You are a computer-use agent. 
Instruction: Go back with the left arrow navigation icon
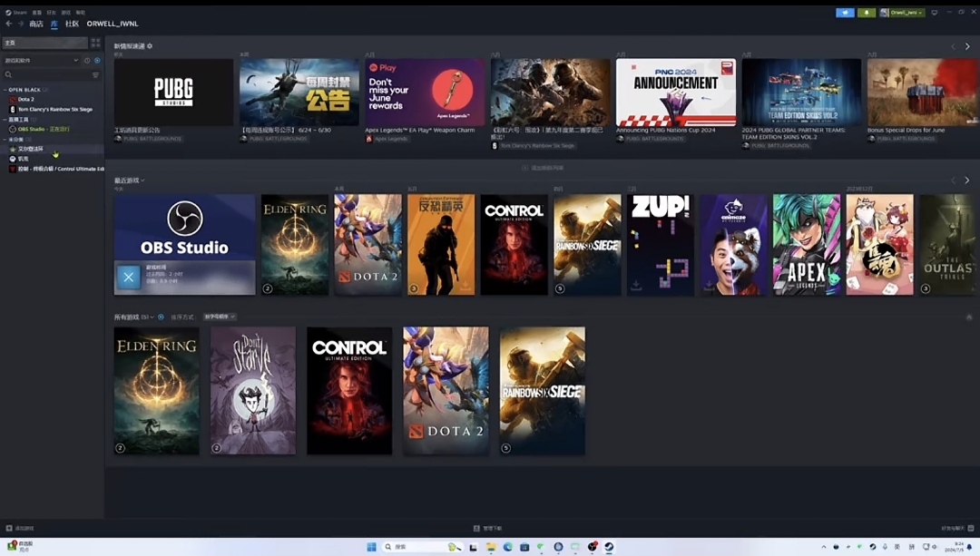tap(9, 24)
